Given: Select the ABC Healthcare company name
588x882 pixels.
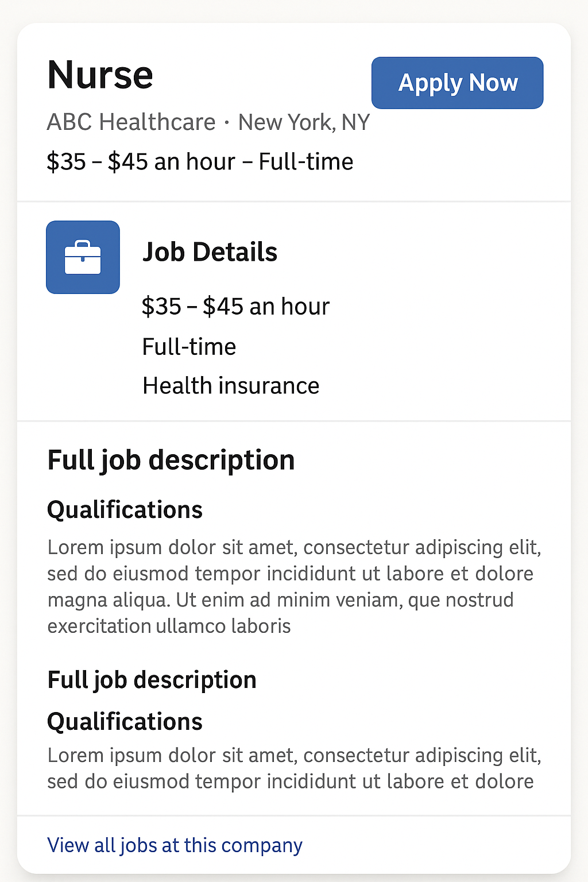Looking at the screenshot, I should coord(131,122).
